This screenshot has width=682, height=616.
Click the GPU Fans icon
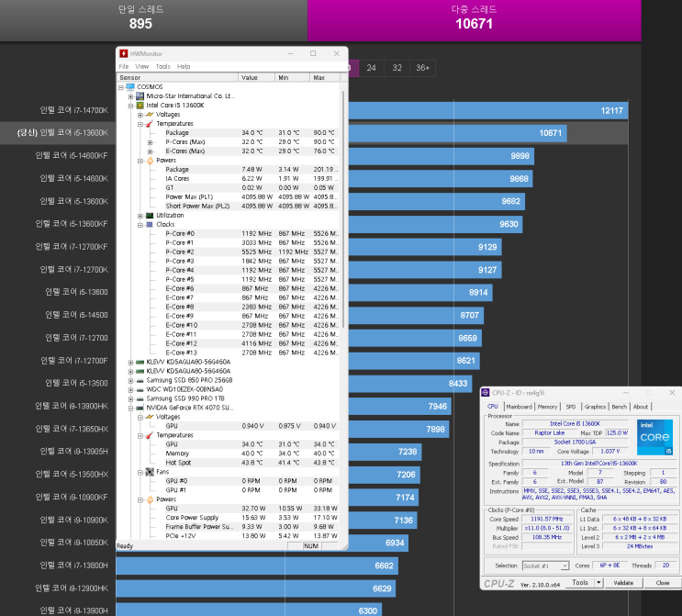coord(150,472)
